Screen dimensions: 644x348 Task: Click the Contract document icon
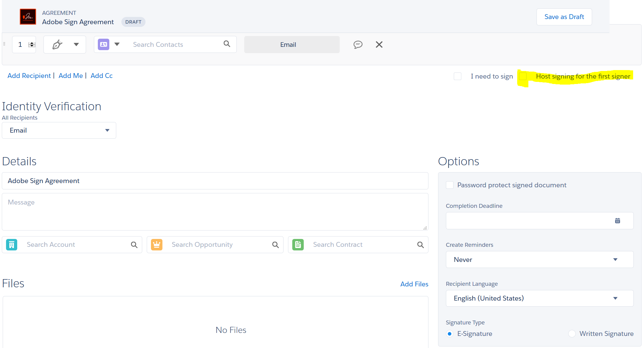click(x=298, y=245)
